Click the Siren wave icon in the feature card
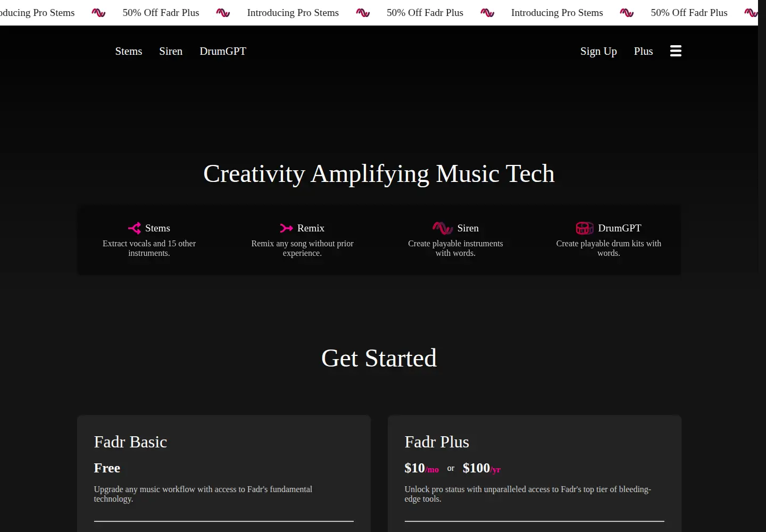The width and height of the screenshot is (766, 532). tap(443, 228)
